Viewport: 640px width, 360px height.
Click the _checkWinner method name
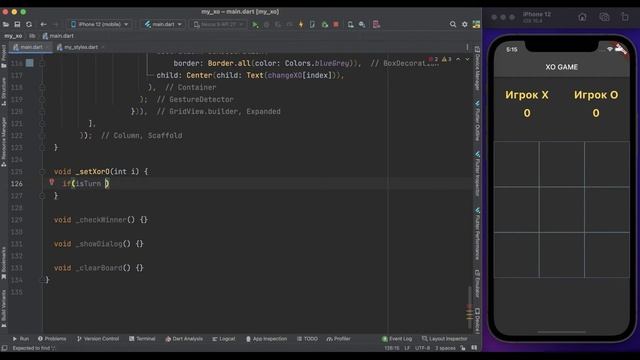point(101,220)
